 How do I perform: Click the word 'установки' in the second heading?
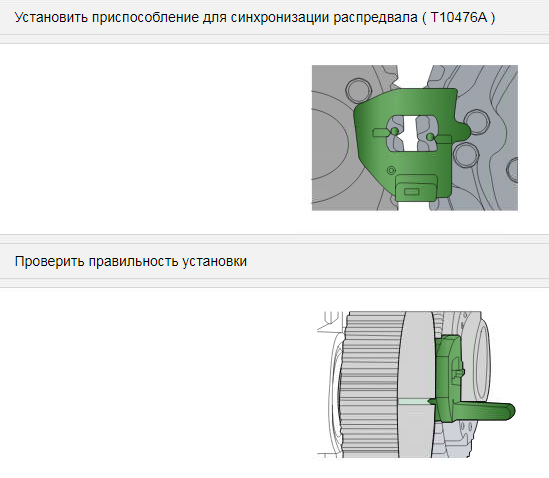(215, 262)
